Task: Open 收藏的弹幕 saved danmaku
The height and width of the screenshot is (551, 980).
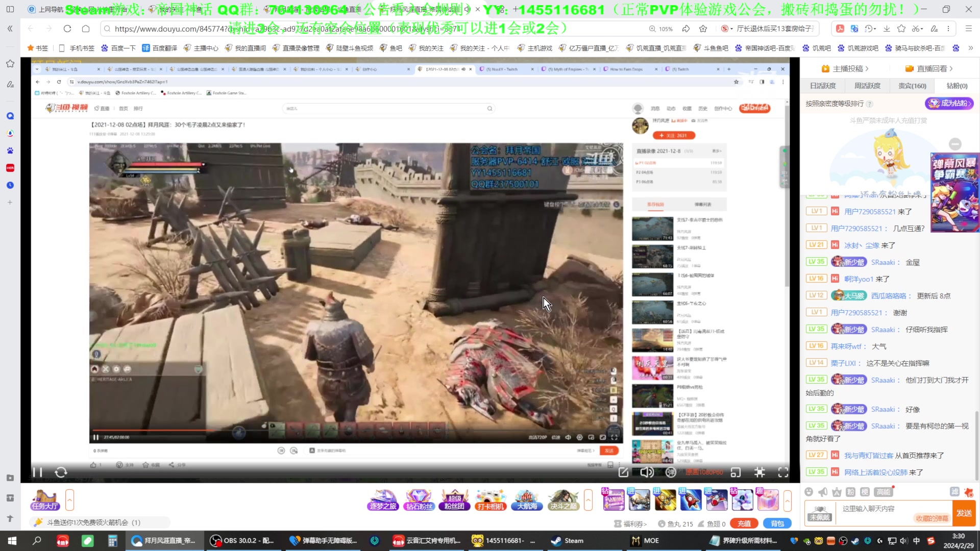Action: [932, 518]
